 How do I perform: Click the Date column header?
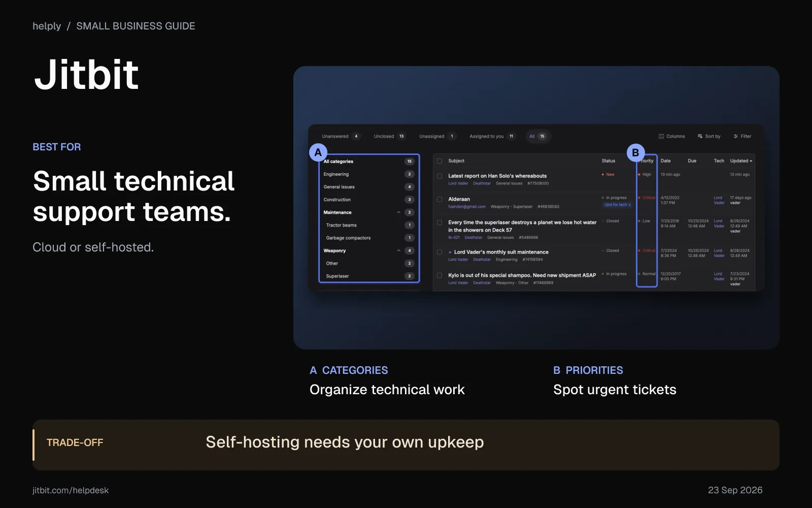[665, 161]
